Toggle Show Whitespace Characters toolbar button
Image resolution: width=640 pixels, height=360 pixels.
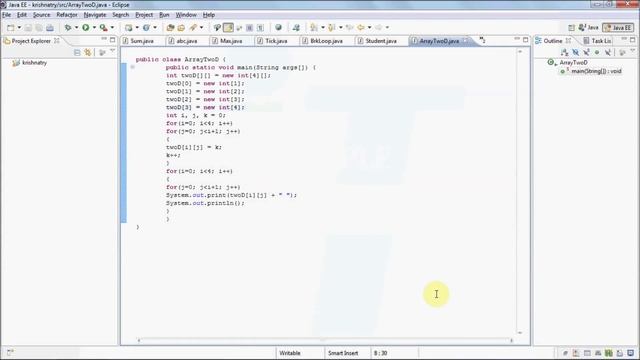[x=260, y=28]
